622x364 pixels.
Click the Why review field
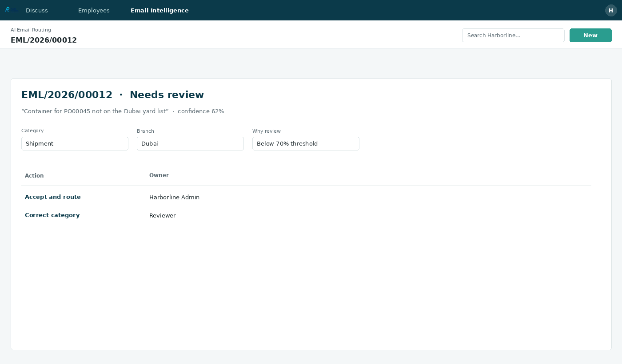[x=306, y=143]
